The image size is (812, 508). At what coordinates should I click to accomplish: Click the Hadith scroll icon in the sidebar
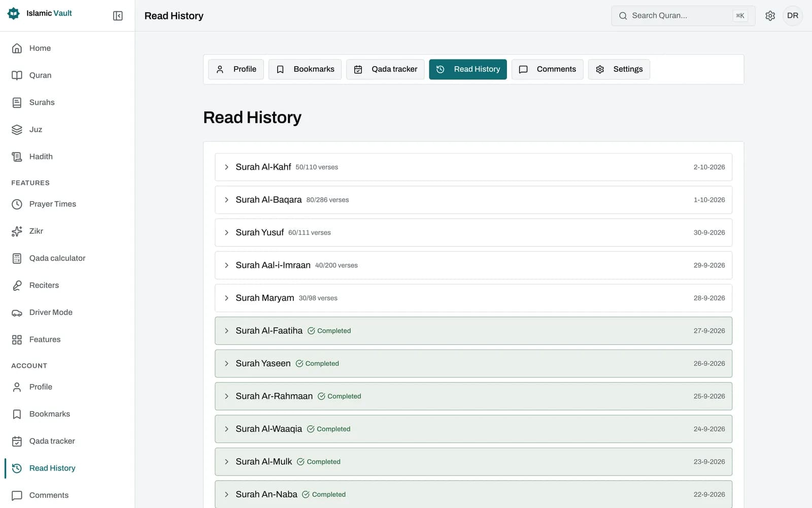[x=17, y=156]
